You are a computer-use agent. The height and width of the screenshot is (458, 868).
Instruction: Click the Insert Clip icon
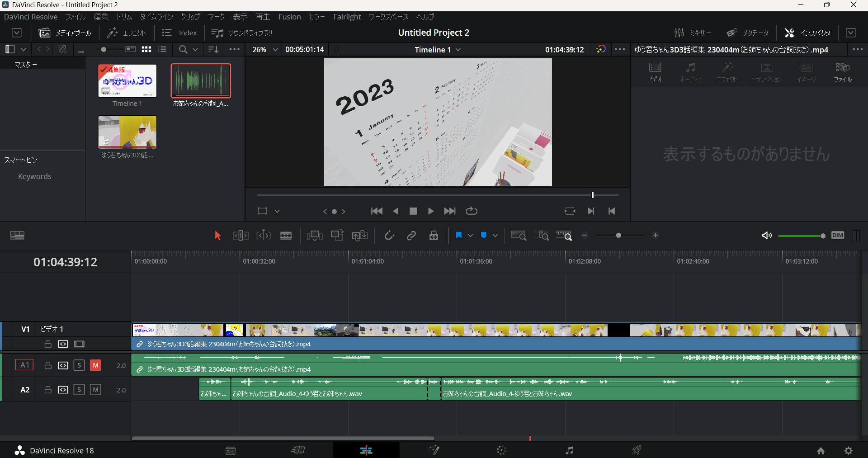point(315,236)
